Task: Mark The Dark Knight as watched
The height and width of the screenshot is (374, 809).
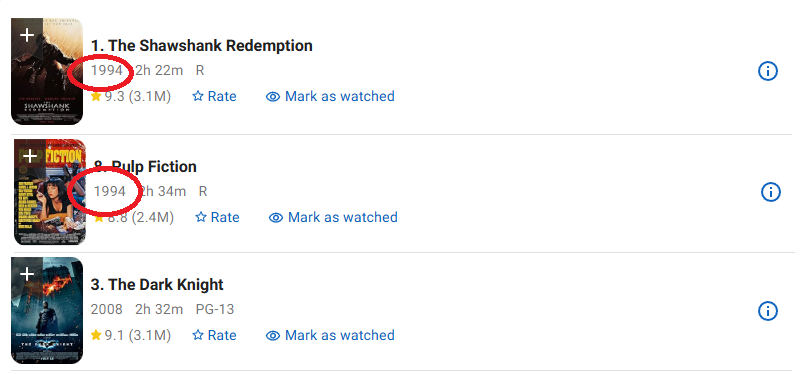Action: 330,335
